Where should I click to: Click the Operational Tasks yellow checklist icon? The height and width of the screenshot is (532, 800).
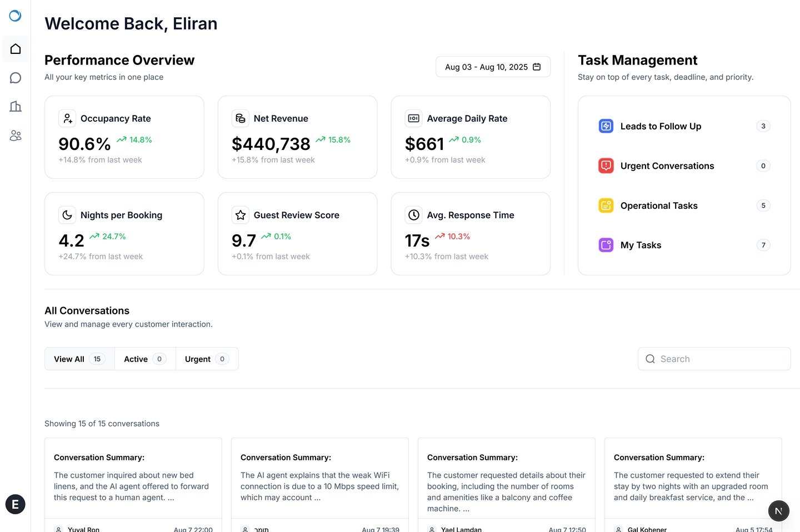coord(606,205)
